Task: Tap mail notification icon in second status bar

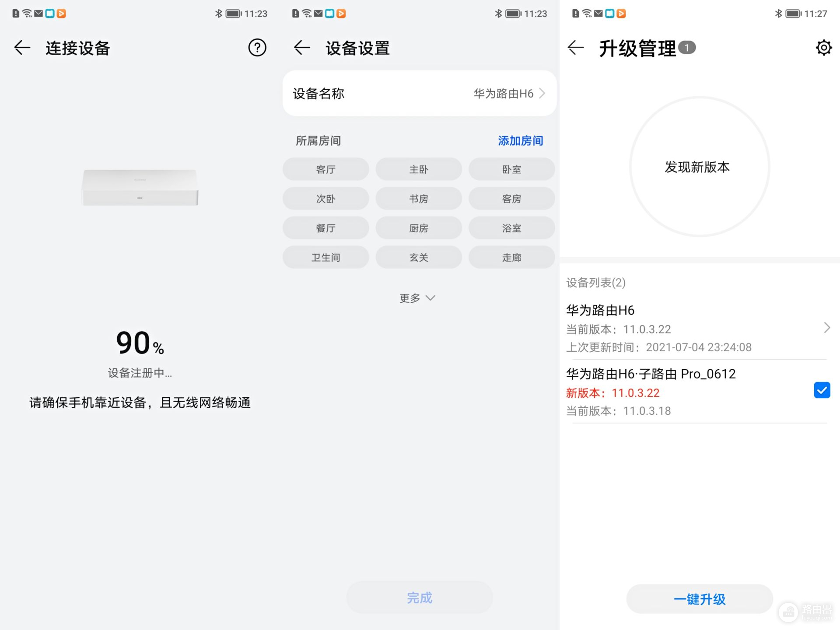Action: pos(318,14)
